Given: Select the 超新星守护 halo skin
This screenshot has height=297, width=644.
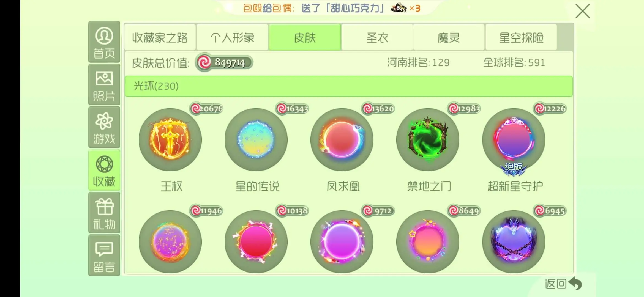Looking at the screenshot, I should coord(514,140).
